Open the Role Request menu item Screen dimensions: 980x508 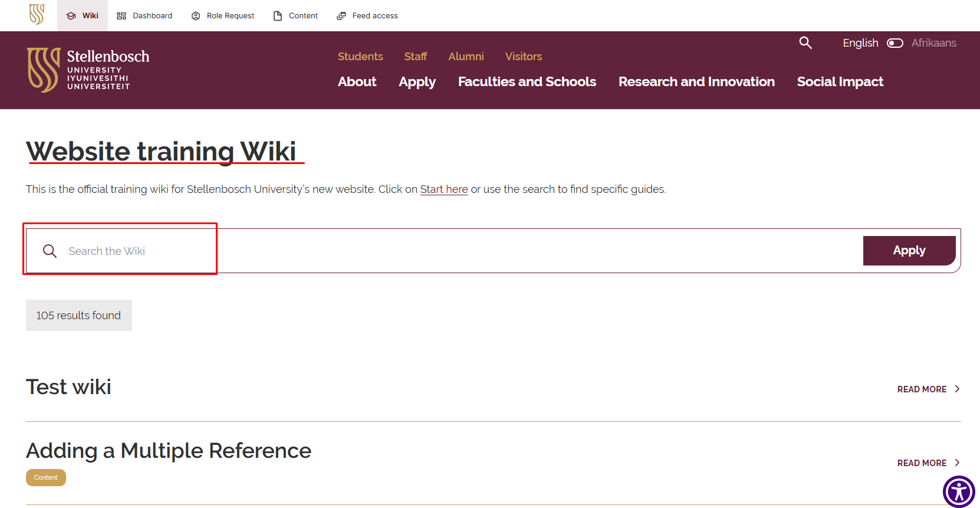click(223, 15)
